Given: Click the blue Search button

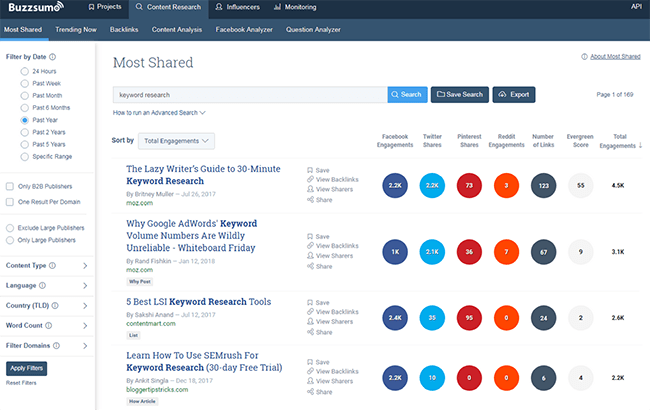Looking at the screenshot, I should tap(407, 95).
